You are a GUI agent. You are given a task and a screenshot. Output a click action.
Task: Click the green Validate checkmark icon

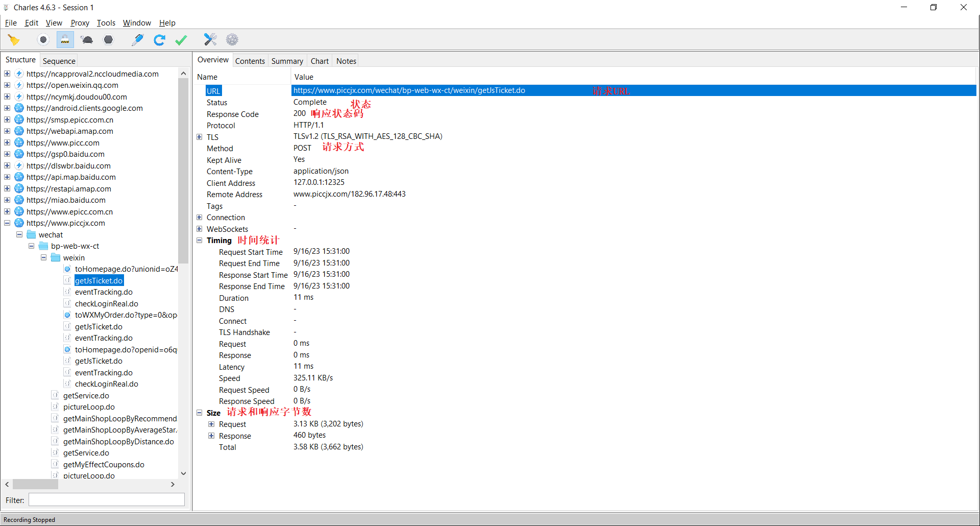(x=181, y=40)
